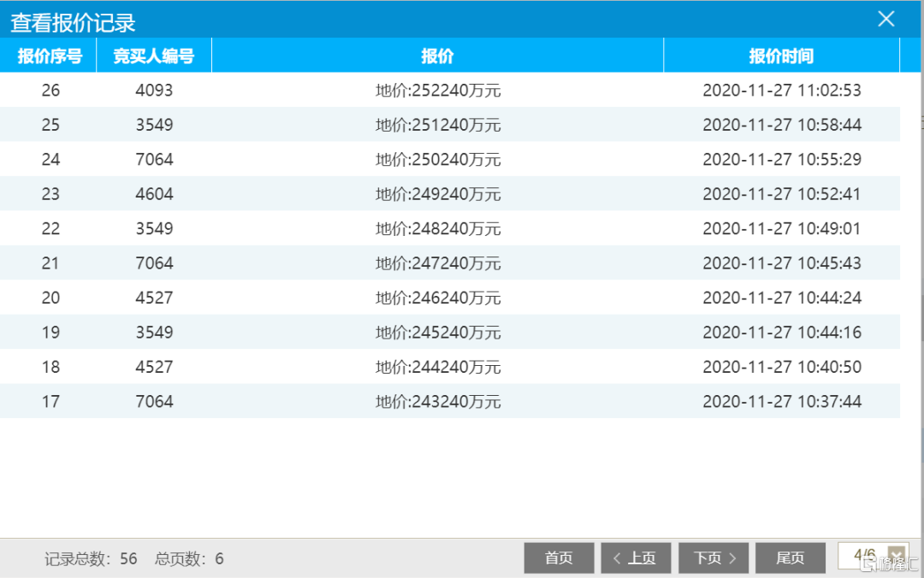The image size is (924, 578).
Task: Jump to last page with 尾页
Action: [x=790, y=558]
